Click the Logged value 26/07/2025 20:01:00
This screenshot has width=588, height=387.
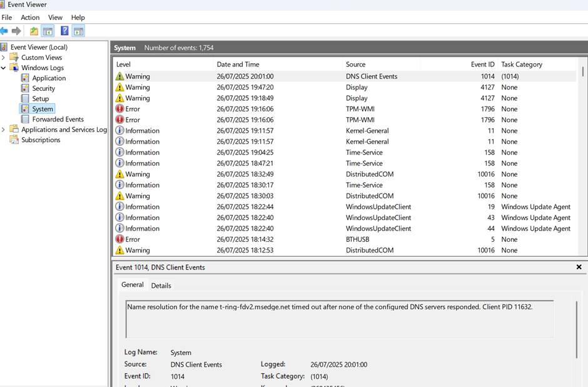pos(338,364)
